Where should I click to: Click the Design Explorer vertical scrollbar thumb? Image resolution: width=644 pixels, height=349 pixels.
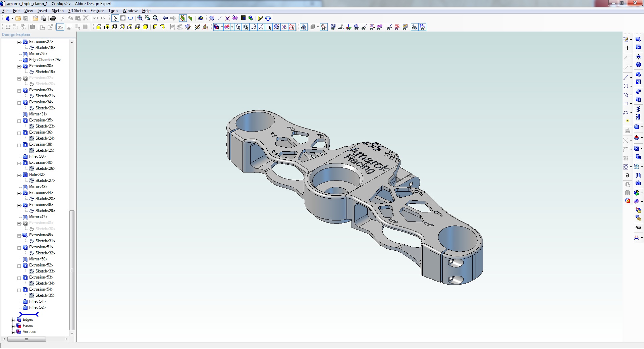[x=72, y=270]
